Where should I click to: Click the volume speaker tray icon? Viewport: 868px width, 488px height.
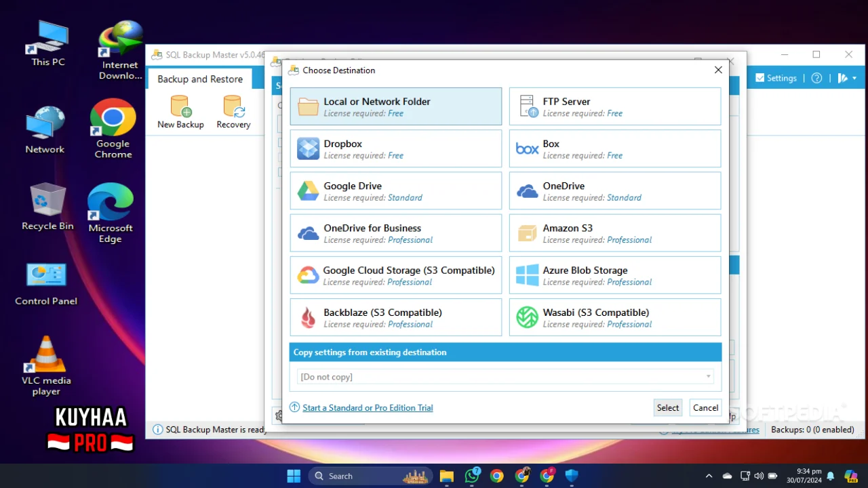[759, 476]
